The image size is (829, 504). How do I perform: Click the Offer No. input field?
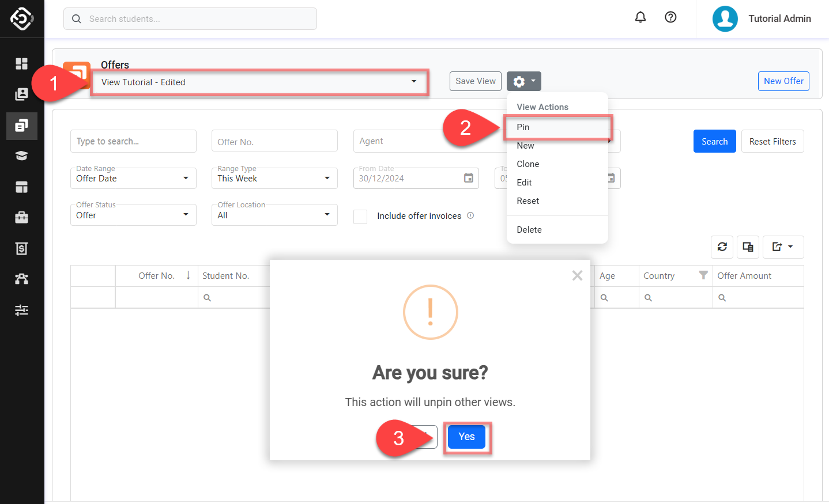click(x=274, y=142)
